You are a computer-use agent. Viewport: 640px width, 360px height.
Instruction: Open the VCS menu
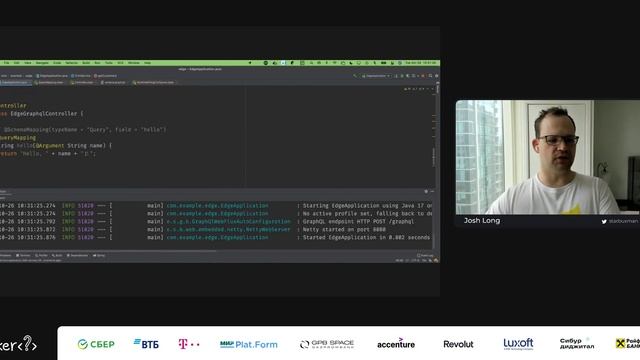(x=120, y=63)
